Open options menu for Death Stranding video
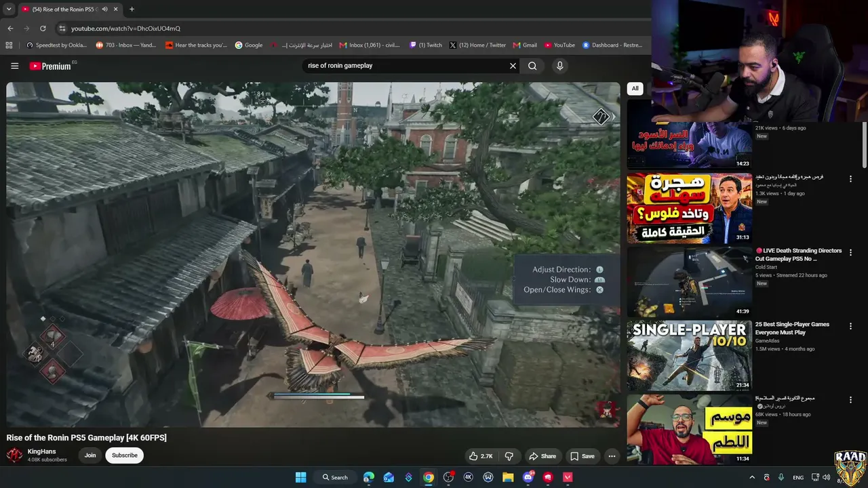 850,253
